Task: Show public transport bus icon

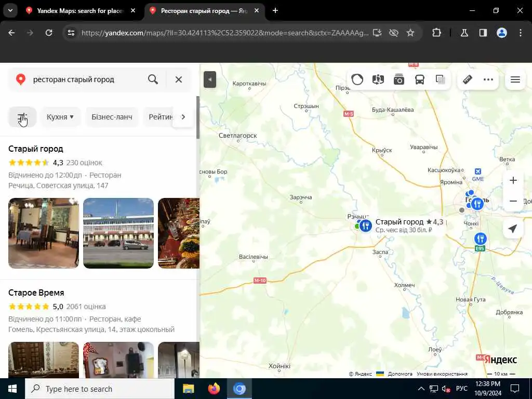Action: pos(420,79)
